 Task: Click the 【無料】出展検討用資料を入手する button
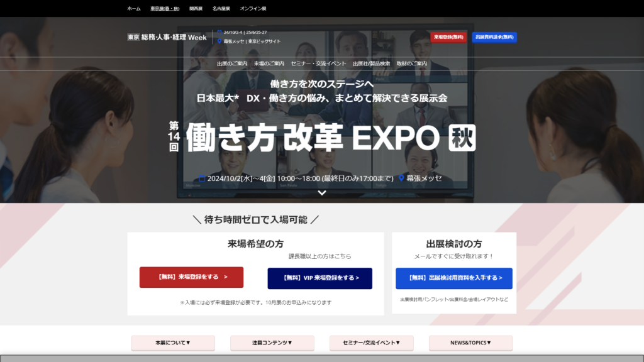click(454, 278)
